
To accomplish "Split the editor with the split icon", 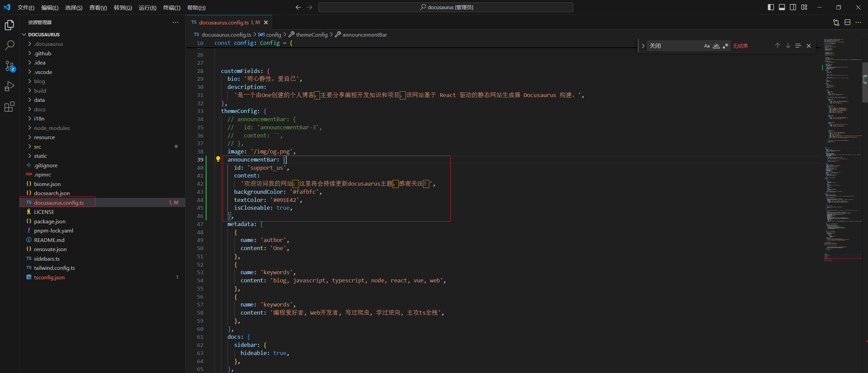I will (847, 22).
